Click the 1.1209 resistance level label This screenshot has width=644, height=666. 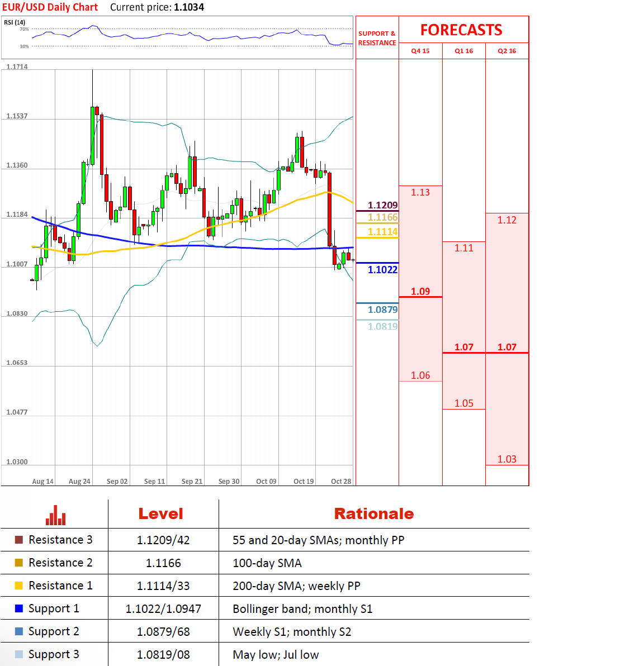(382, 205)
